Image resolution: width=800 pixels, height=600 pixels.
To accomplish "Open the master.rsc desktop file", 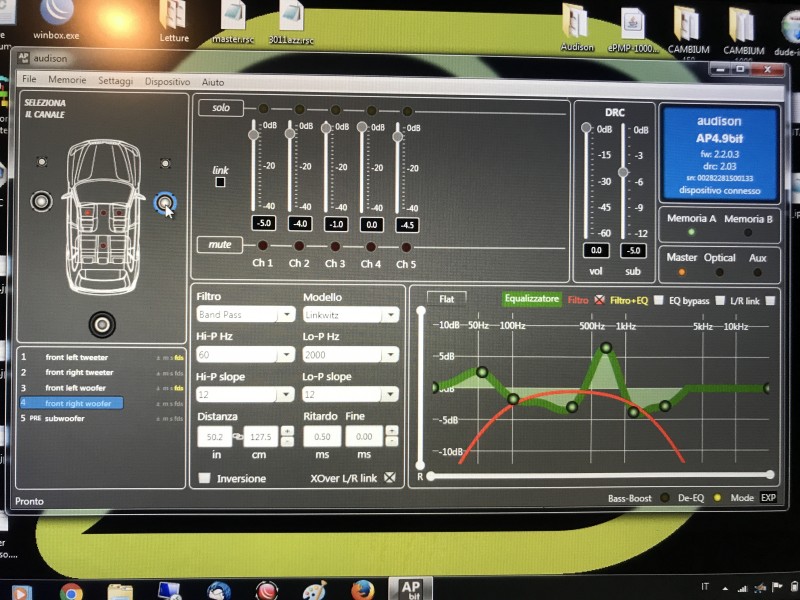I will click(x=233, y=22).
